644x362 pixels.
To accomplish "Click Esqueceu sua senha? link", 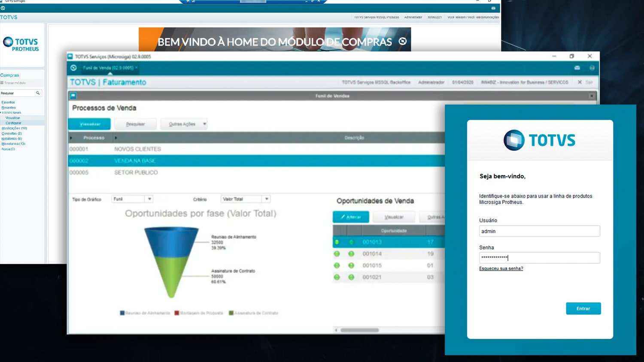I will coord(501,268).
